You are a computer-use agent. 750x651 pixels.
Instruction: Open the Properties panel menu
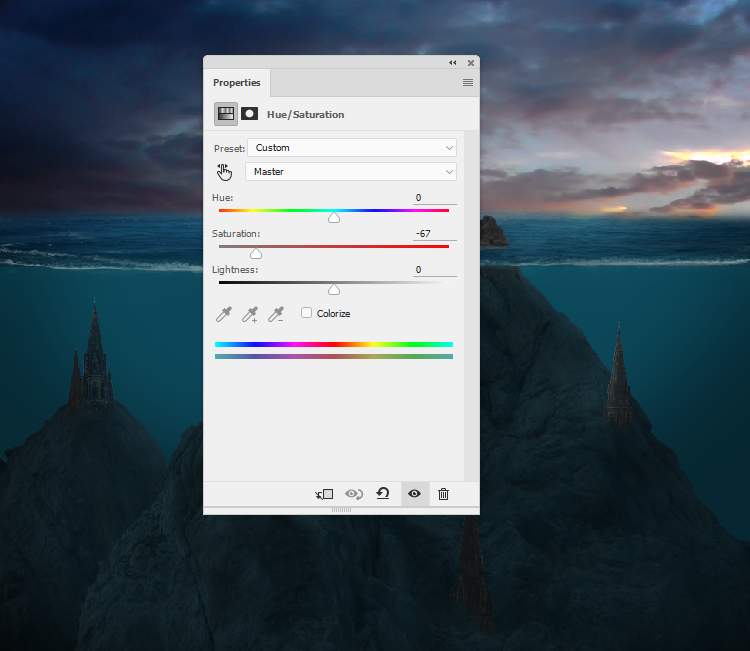468,83
